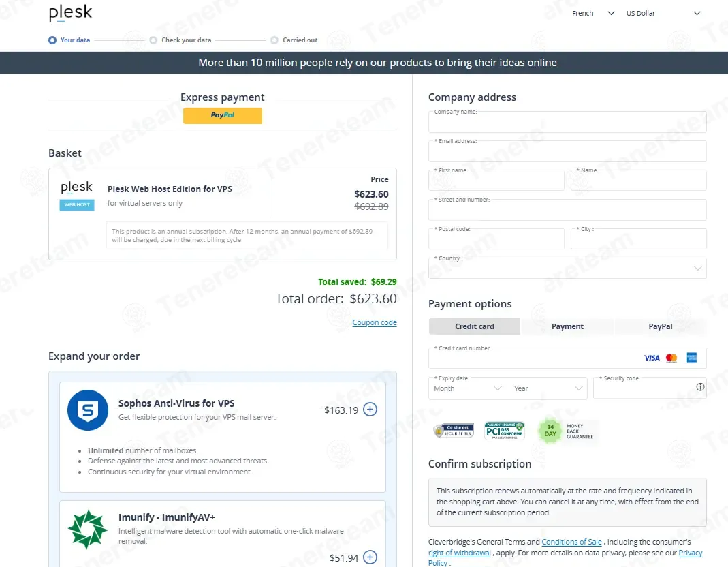Select the Check your data step
Image resolution: width=728 pixels, height=567 pixels.
(180, 40)
